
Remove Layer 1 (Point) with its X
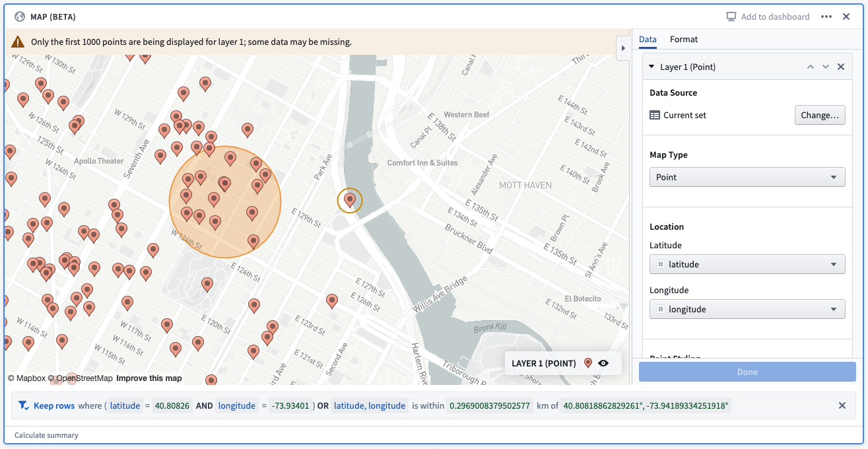841,67
